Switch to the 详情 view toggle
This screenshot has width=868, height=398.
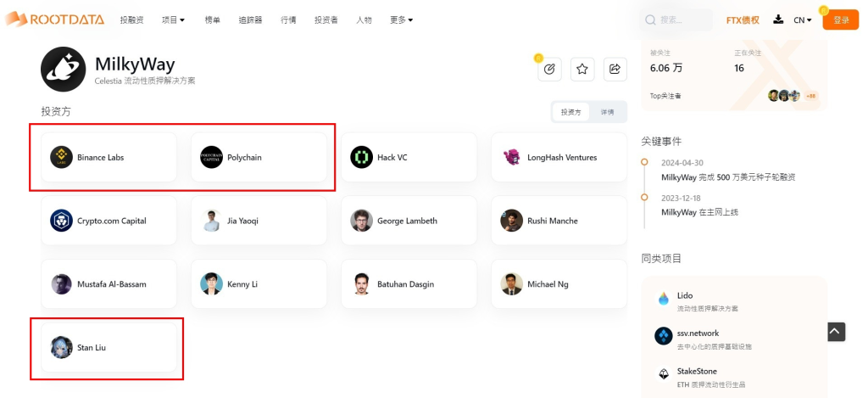pyautogui.click(x=608, y=112)
